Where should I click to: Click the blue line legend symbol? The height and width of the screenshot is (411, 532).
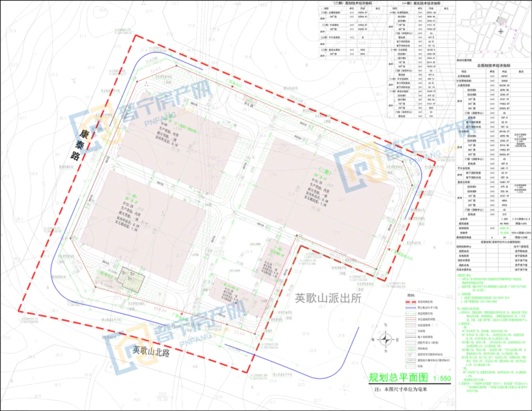(412, 309)
